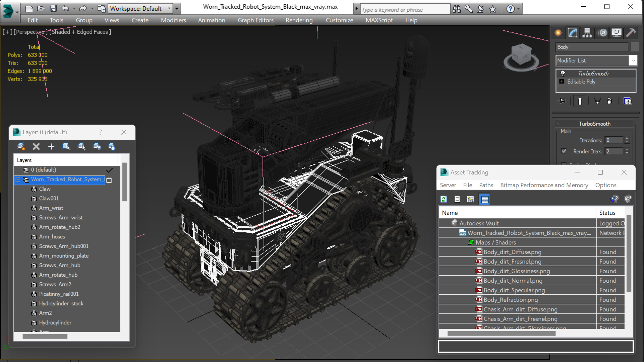The height and width of the screenshot is (362, 644).
Task: Open the Graph Editors menu
Action: tap(255, 20)
